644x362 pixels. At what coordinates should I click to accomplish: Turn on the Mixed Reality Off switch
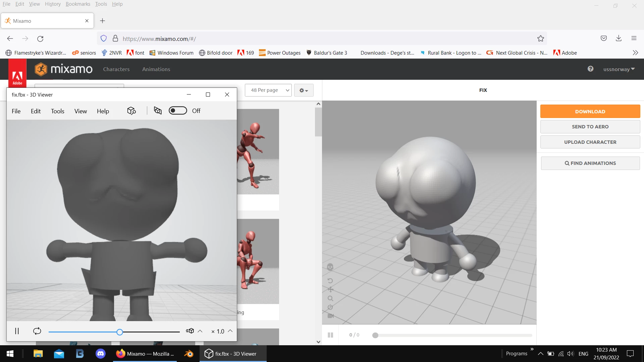coord(178,111)
